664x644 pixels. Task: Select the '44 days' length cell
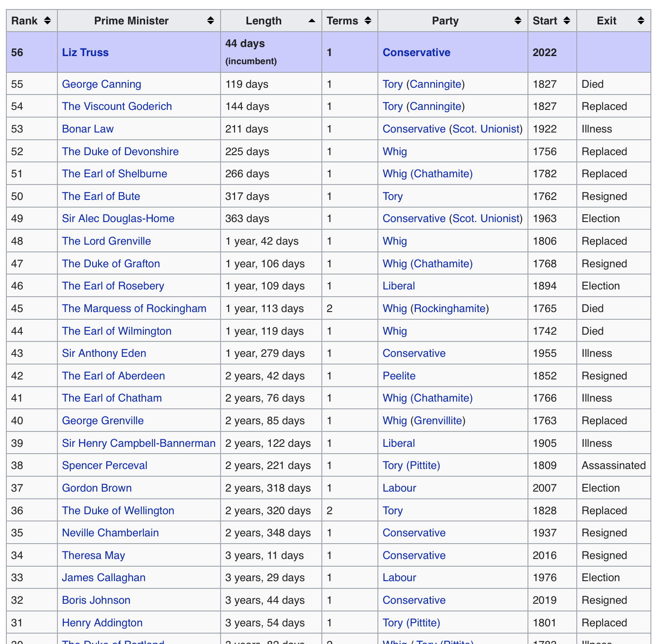271,52
